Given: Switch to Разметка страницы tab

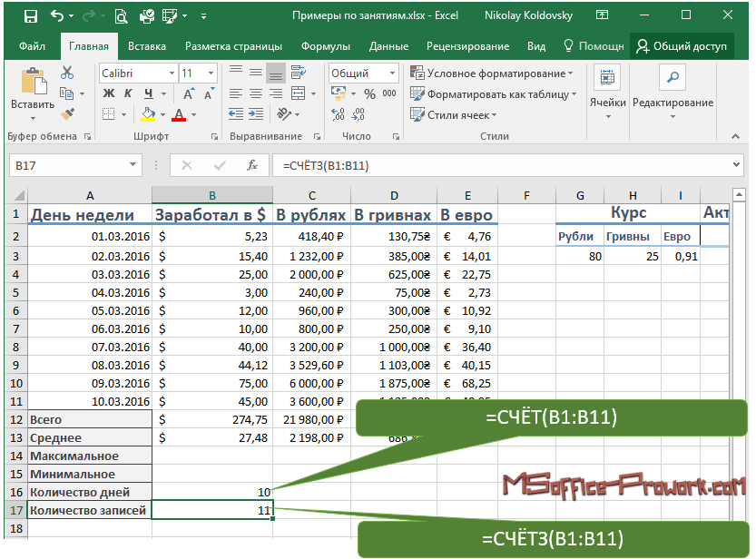Looking at the screenshot, I should pyautogui.click(x=233, y=46).
